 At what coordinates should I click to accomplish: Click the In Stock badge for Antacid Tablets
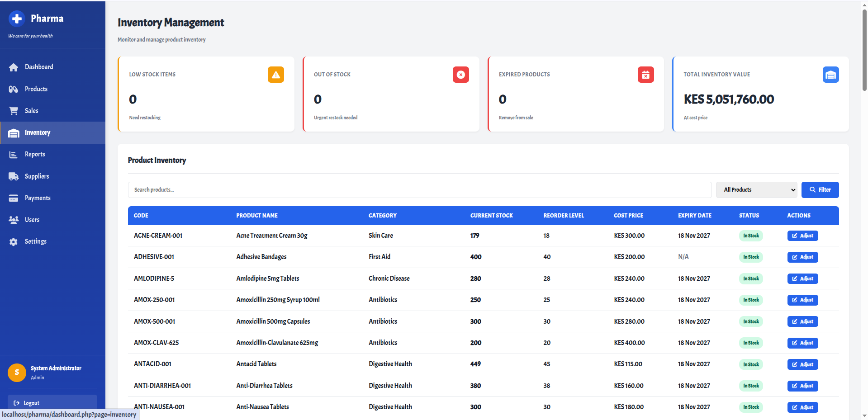(x=750, y=364)
